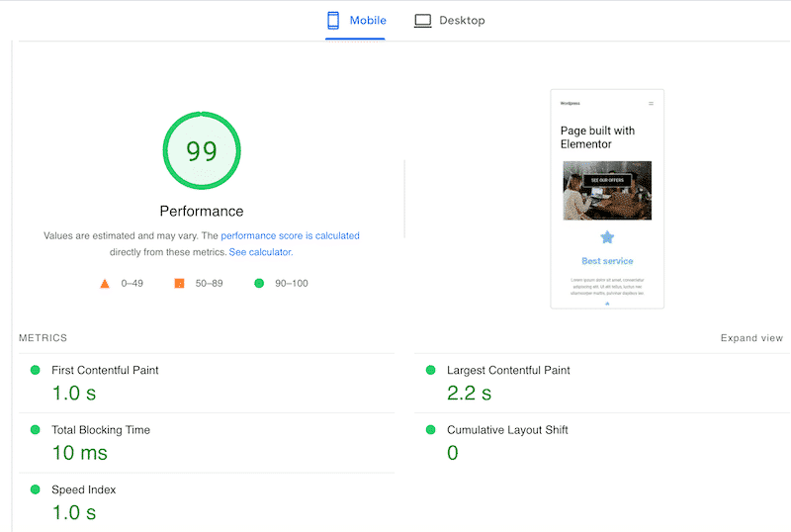Expand the metrics view
The image size is (791, 532).
coord(751,338)
